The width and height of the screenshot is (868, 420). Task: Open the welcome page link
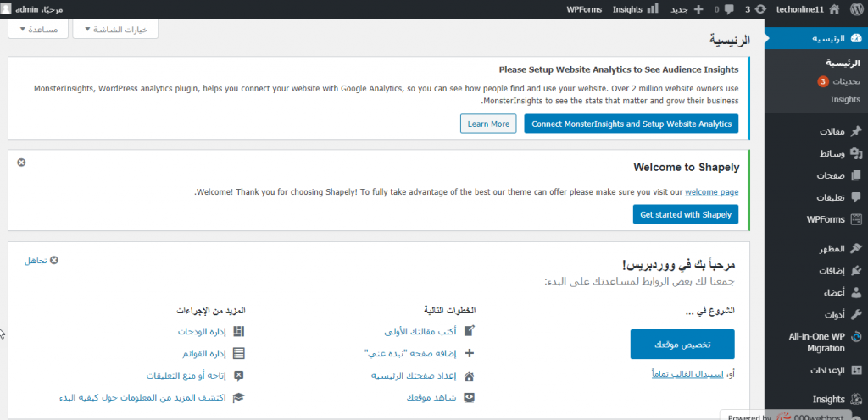pos(712,192)
